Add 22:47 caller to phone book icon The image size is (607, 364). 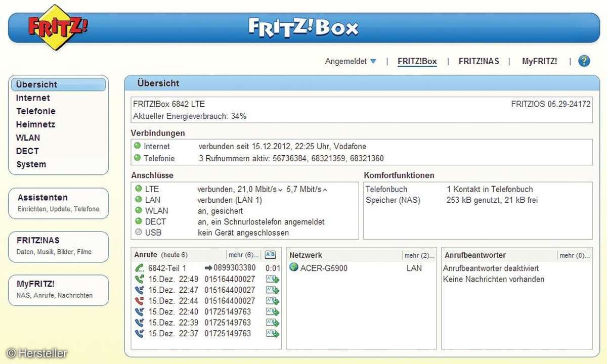click(273, 290)
